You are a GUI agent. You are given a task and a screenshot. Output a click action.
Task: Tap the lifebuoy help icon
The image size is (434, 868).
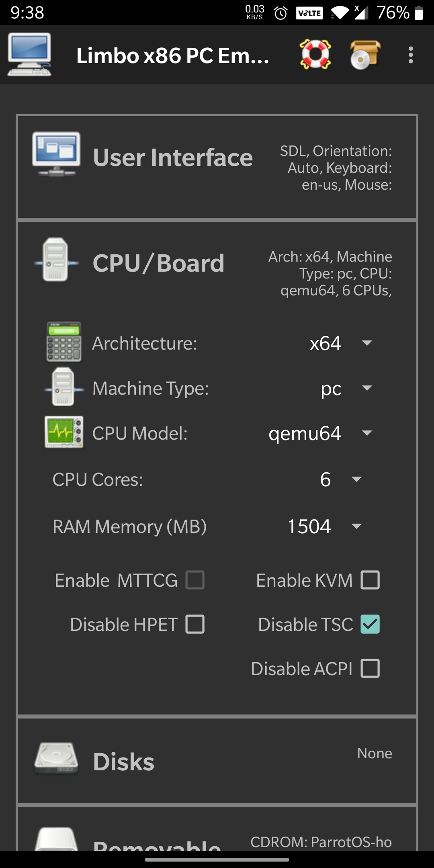pyautogui.click(x=315, y=55)
